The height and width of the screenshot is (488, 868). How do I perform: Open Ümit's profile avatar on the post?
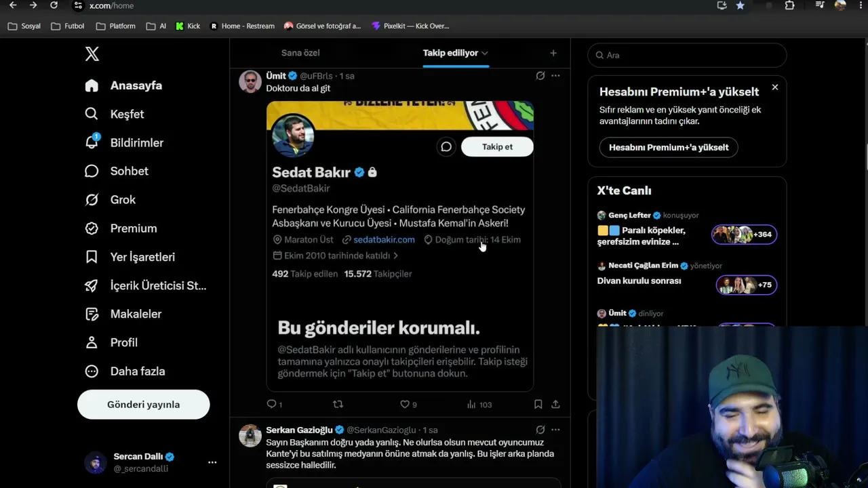250,81
